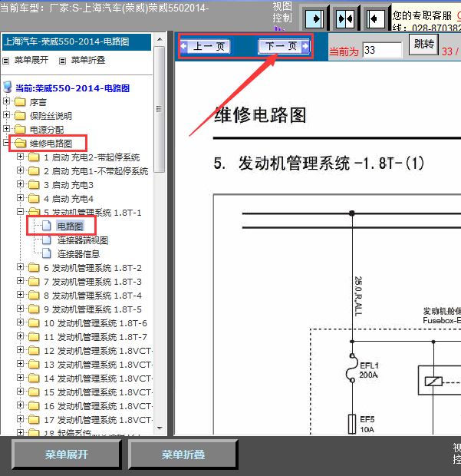This screenshot has height=476, width=461.
Task: Expand the 保险丝说明 folder
Action: [6, 115]
